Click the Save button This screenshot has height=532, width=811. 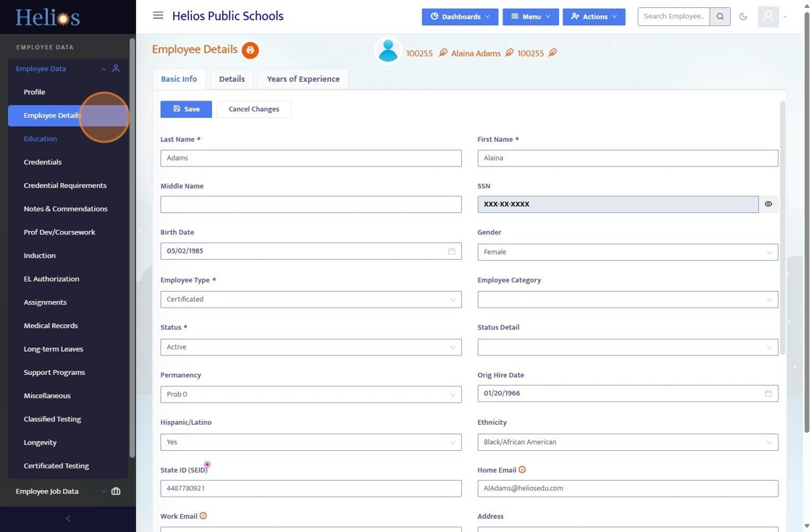[x=186, y=109]
